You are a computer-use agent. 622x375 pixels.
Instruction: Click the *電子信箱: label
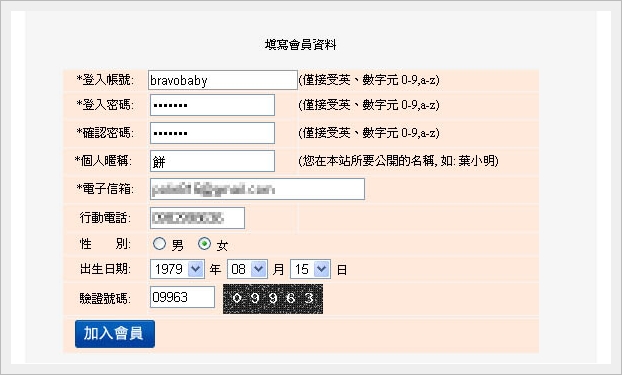pos(105,188)
